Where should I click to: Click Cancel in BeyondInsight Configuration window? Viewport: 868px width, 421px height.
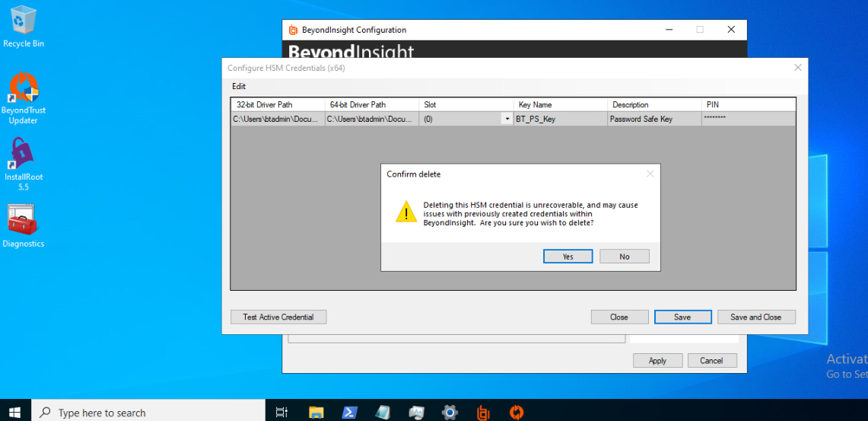pos(712,361)
